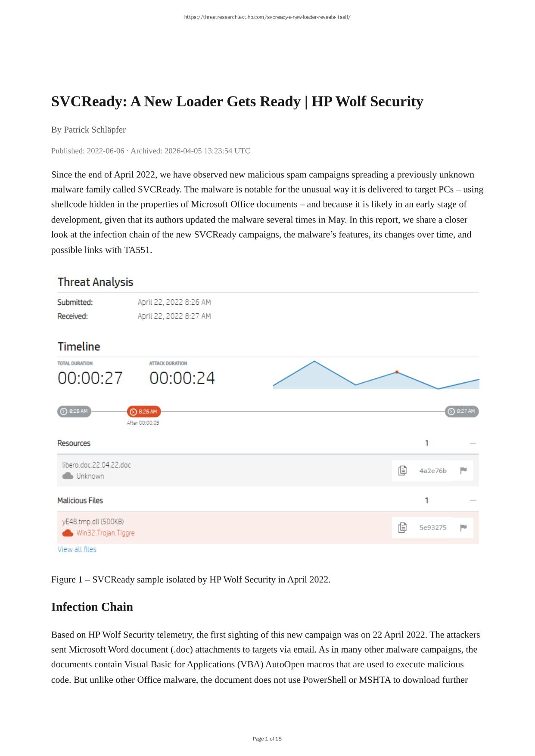Select the 8:27 AM end marker
The height and width of the screenshot is (756, 535).
pyautogui.click(x=462, y=412)
